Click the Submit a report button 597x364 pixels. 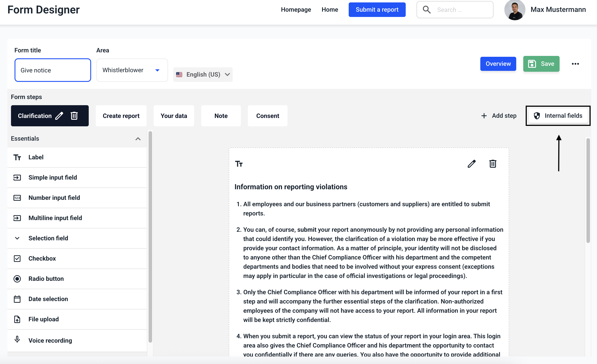[x=377, y=10]
